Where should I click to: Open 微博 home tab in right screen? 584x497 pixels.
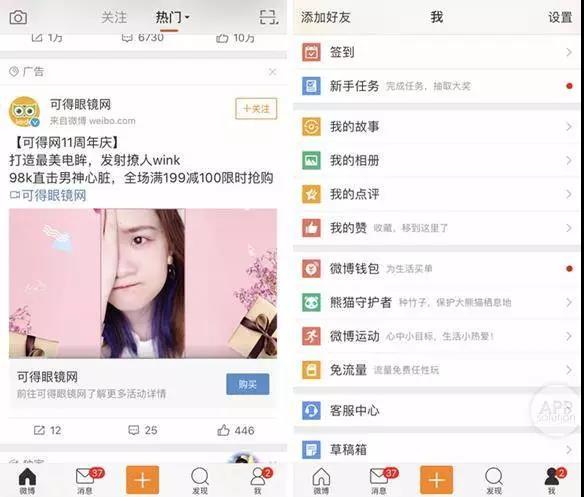[x=321, y=481]
